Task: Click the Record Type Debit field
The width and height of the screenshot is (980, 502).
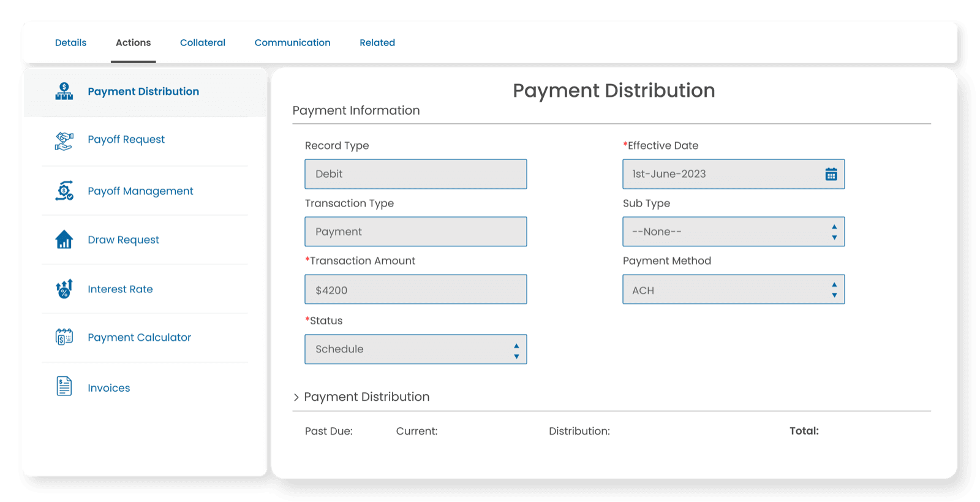Action: click(415, 174)
